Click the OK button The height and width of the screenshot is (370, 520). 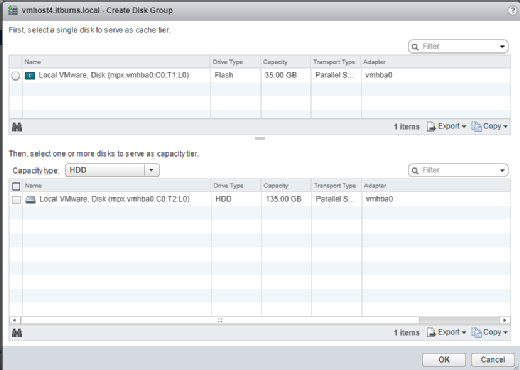point(444,360)
